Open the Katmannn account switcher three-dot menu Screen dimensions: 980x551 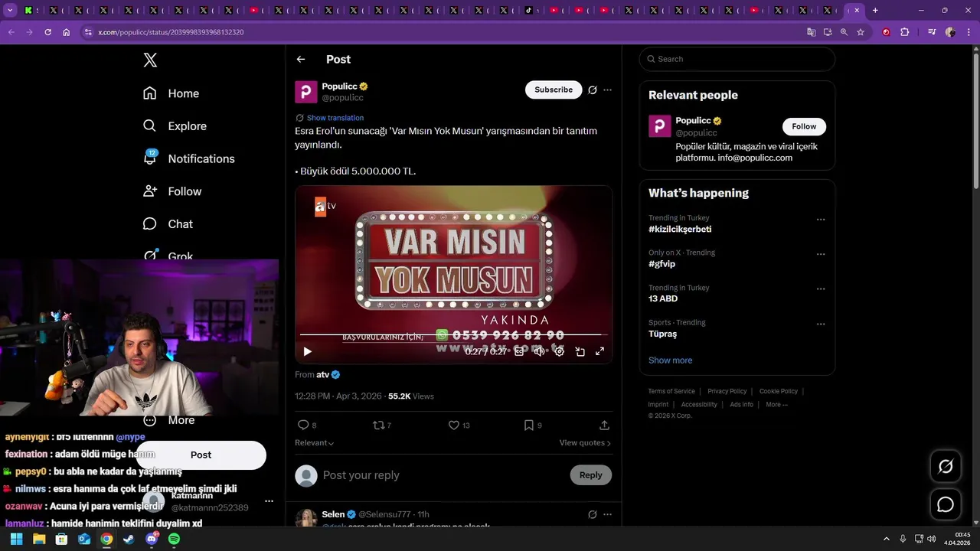coord(269,501)
